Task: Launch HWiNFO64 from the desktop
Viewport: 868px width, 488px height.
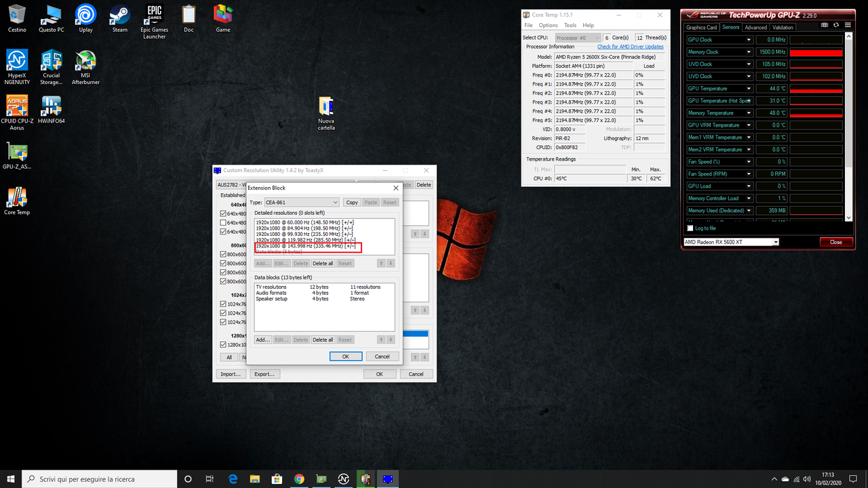Action: [52, 110]
